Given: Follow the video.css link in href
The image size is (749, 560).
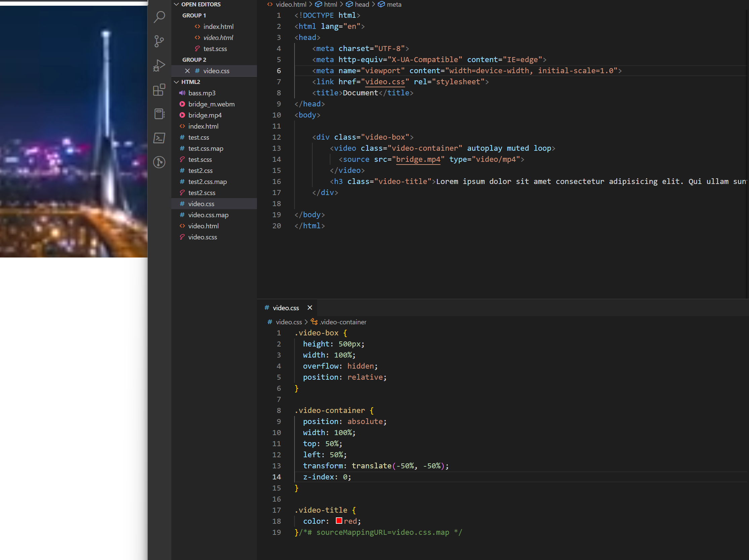Looking at the screenshot, I should tap(385, 82).
